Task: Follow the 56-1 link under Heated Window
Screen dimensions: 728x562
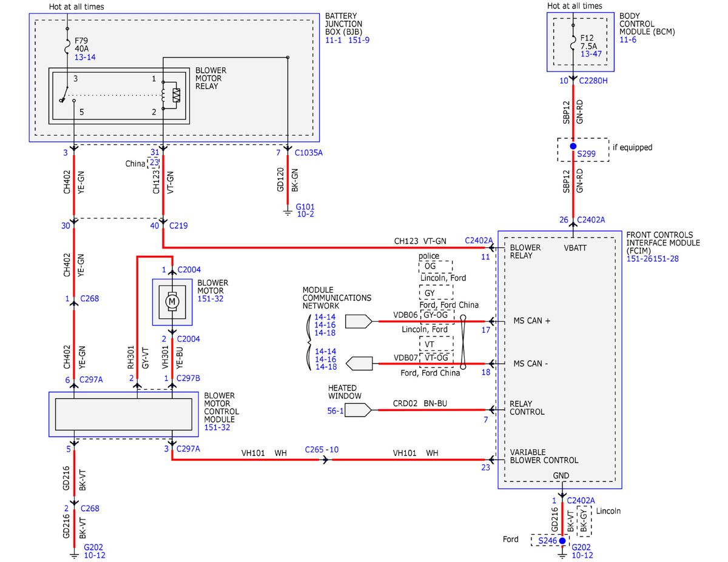Action: click(x=335, y=411)
